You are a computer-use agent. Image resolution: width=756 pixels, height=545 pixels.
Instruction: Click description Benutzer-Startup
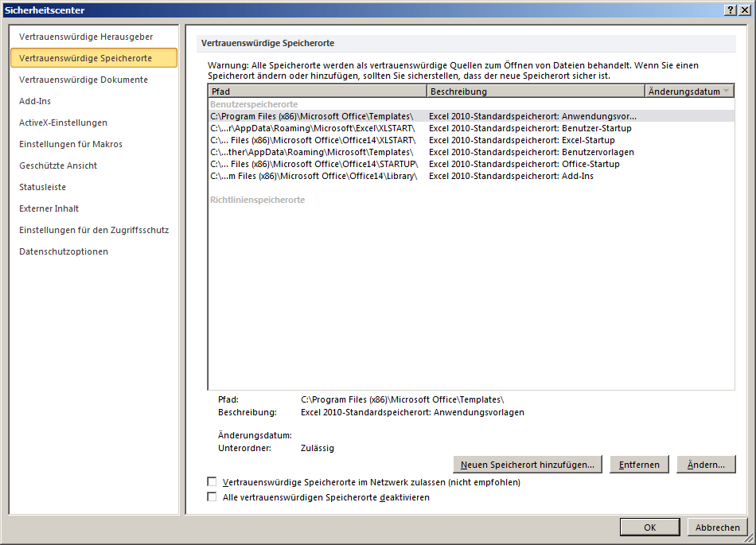click(530, 128)
